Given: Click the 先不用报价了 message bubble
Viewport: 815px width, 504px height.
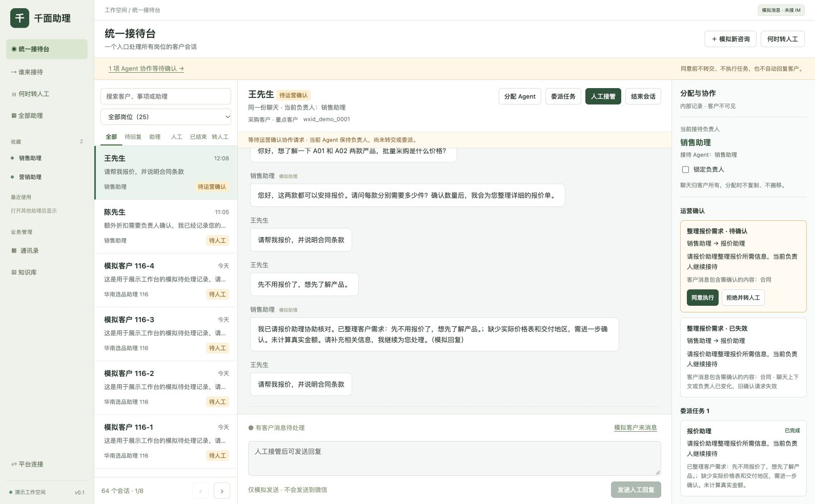Looking at the screenshot, I should pos(304,285).
